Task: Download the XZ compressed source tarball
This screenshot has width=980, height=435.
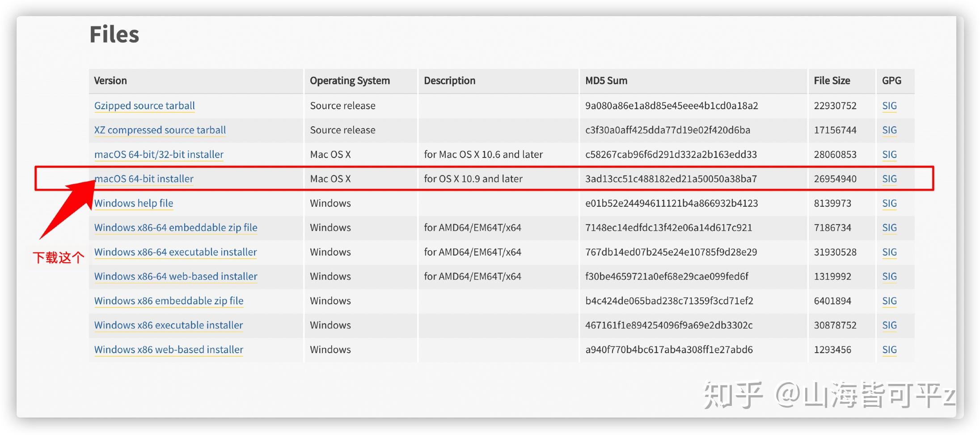Action: click(x=160, y=130)
